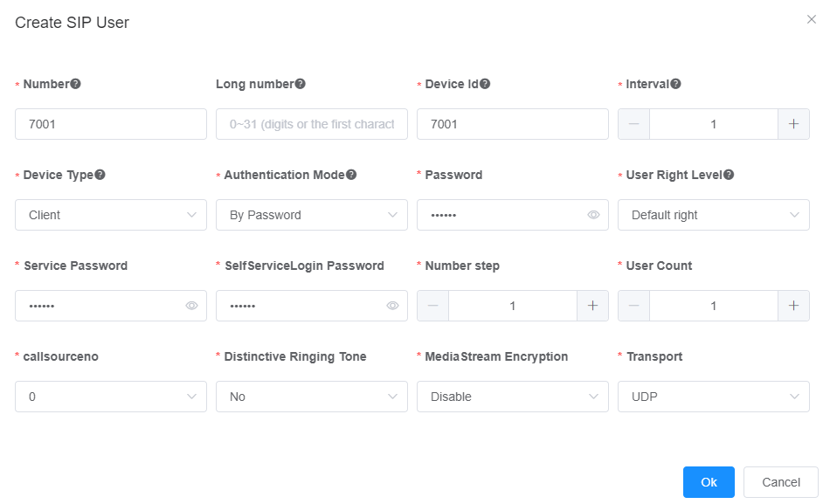Open the Transport UDP dropdown
The height and width of the screenshot is (504, 830).
714,397
